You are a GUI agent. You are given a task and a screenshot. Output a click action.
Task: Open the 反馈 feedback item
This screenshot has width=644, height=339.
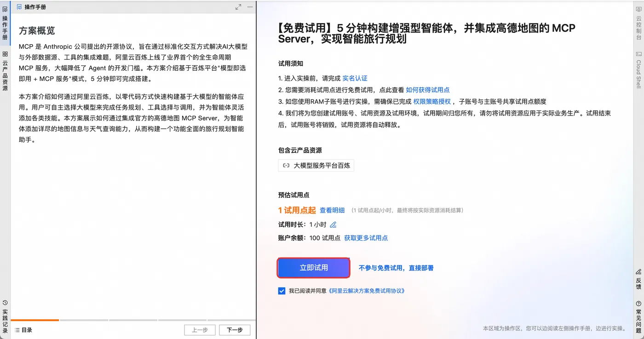click(x=638, y=279)
